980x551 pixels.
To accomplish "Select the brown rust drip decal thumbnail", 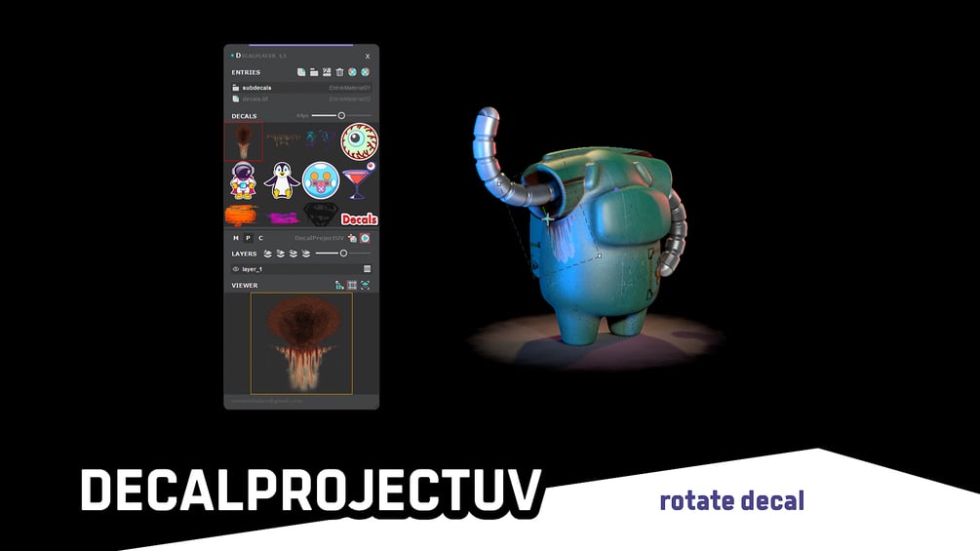I will coord(243,141).
